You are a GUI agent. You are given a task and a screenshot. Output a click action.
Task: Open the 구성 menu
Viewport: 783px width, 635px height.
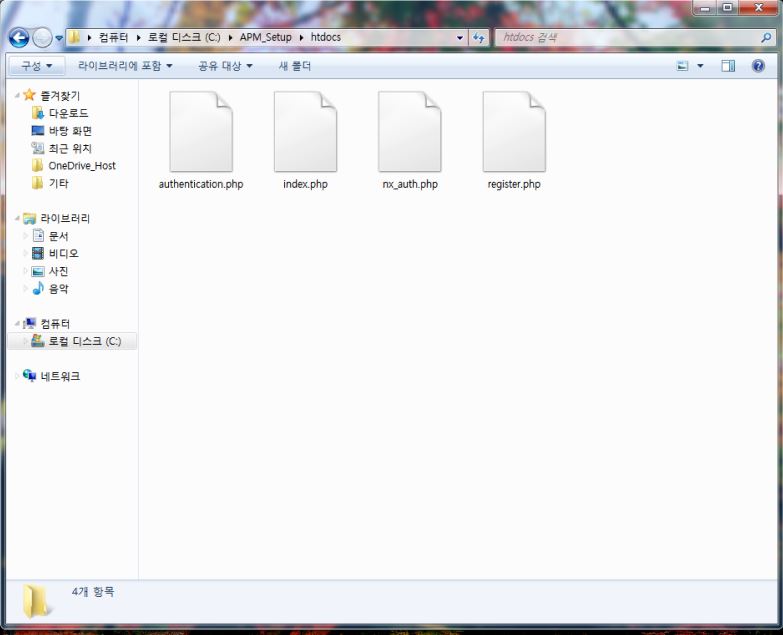point(36,66)
